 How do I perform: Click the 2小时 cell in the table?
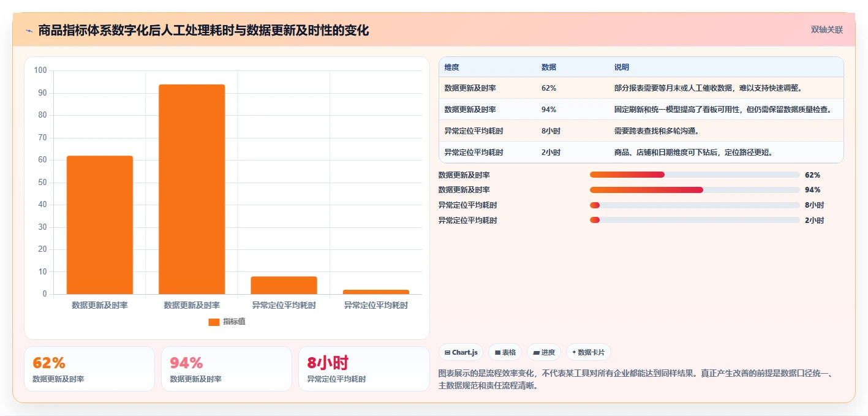551,153
